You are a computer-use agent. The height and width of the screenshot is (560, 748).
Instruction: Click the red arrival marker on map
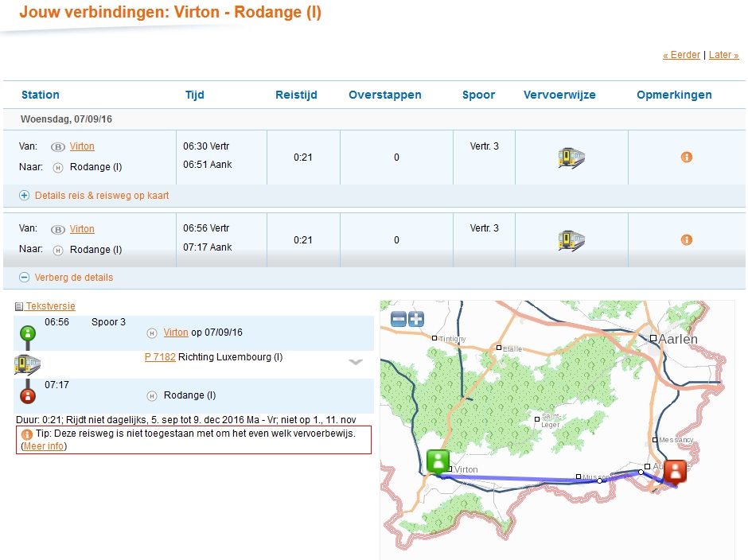[x=675, y=472]
